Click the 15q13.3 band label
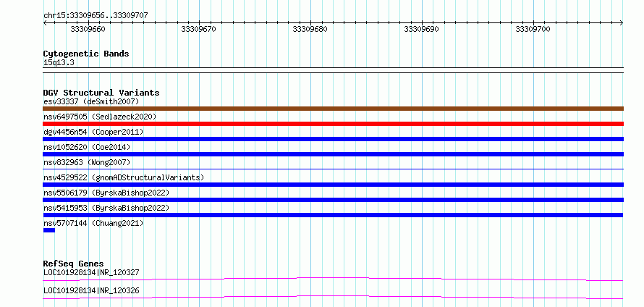 coord(59,63)
